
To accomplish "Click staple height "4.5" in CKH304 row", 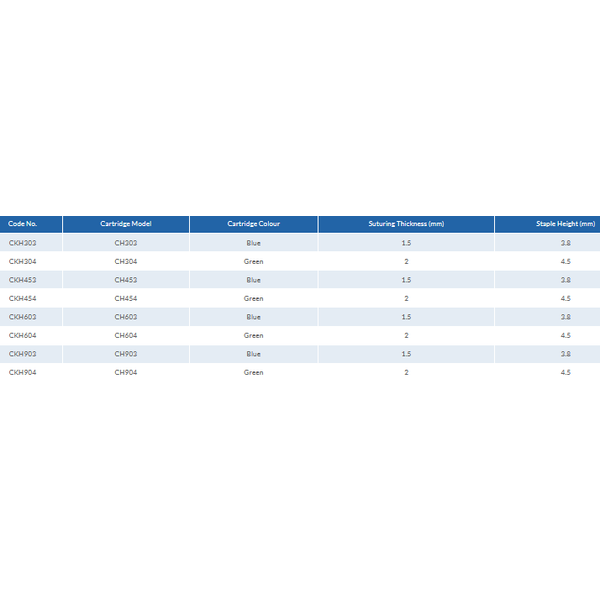I will tap(566, 261).
